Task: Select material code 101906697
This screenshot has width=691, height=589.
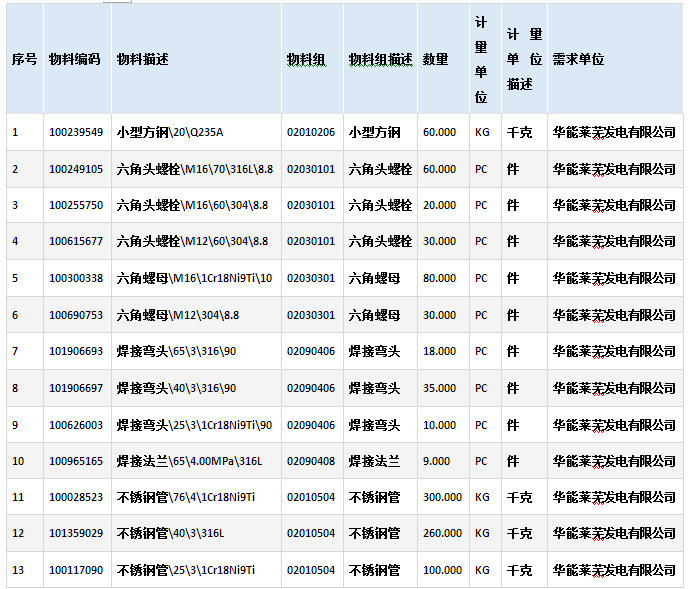Action: coord(76,389)
